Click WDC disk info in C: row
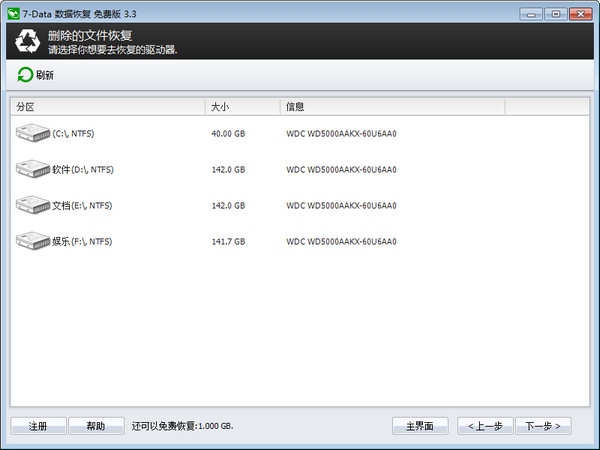This screenshot has width=600, height=450. coord(341,134)
